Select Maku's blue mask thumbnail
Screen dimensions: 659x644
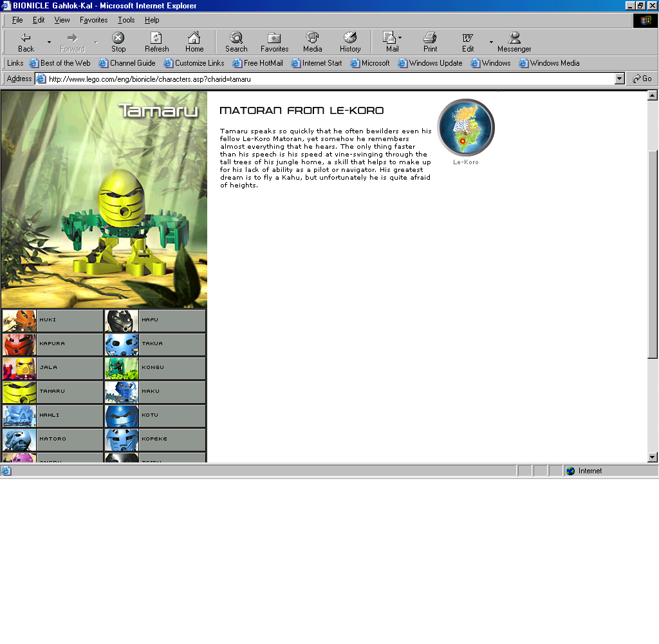pos(122,392)
